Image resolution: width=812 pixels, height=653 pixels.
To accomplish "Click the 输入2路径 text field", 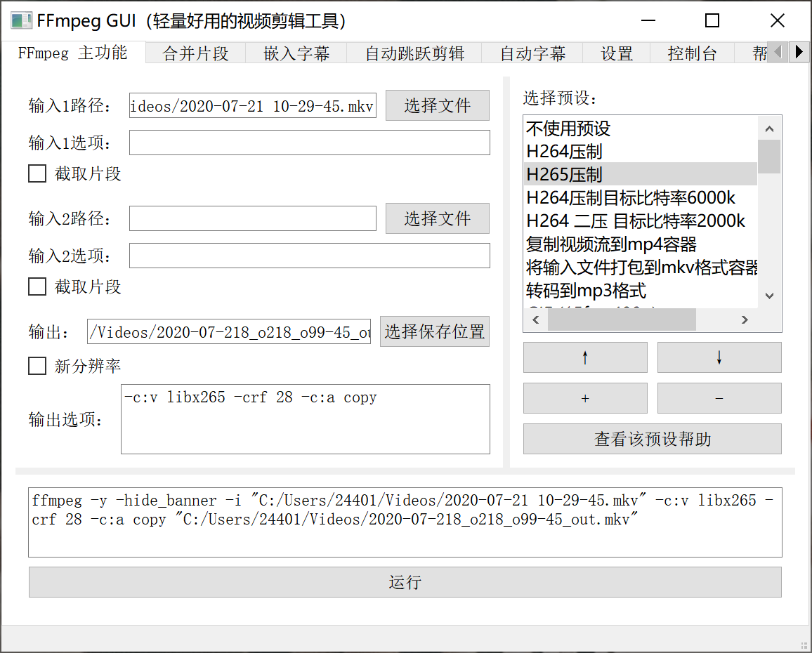I will tap(253, 218).
